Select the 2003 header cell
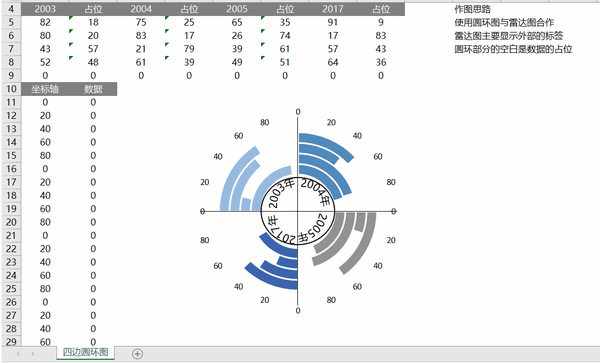Image resolution: width=600 pixels, height=363 pixels. pyautogui.click(x=45, y=9)
